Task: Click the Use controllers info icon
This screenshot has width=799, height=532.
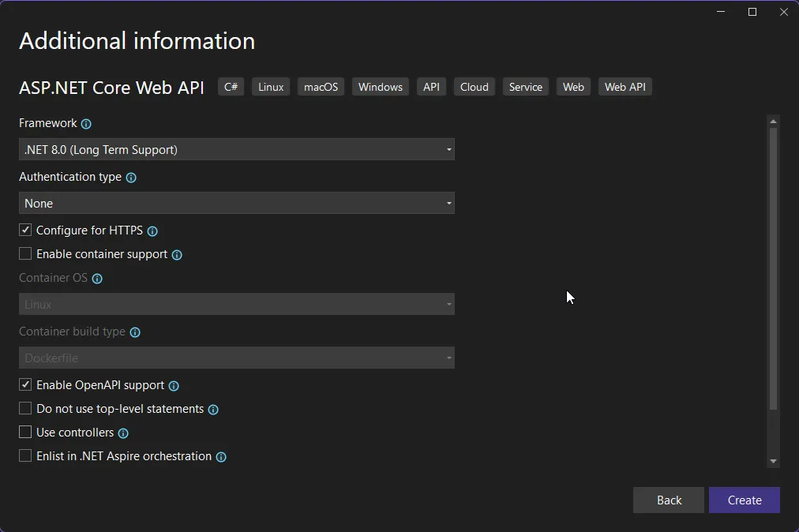Action: point(123,433)
